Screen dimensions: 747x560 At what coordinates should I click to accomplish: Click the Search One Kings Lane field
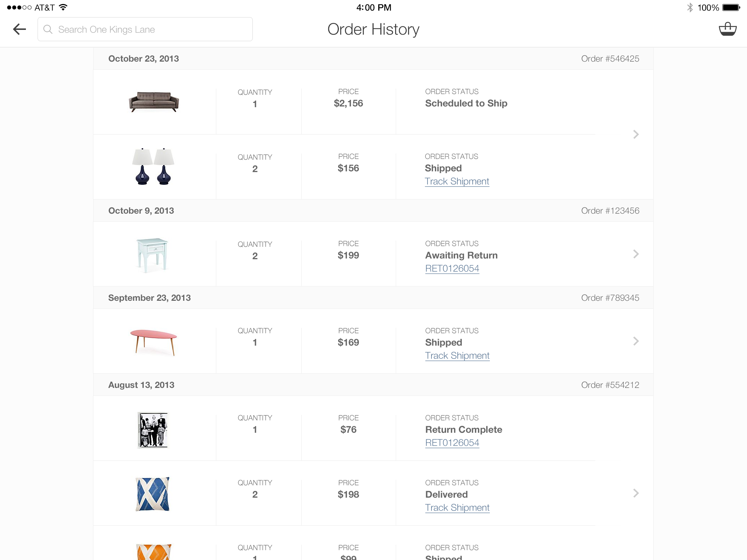(153, 29)
